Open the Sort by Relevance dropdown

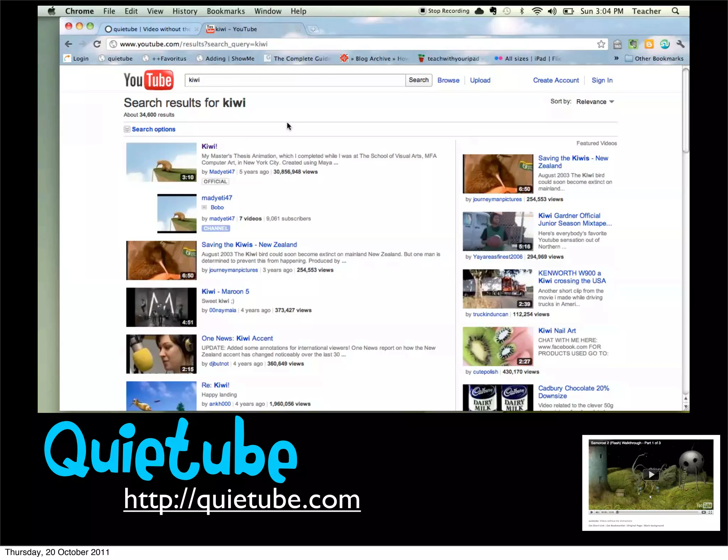point(595,102)
